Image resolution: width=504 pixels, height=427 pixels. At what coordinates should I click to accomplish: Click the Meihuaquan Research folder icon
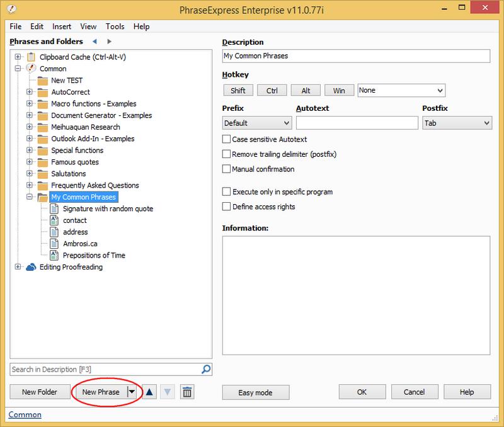[43, 127]
